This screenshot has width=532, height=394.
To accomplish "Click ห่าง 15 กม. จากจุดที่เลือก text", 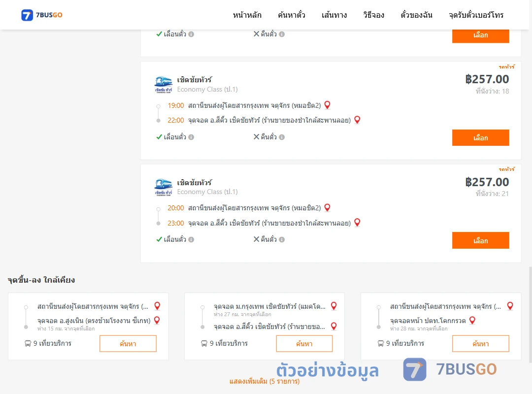I will (x=66, y=328).
